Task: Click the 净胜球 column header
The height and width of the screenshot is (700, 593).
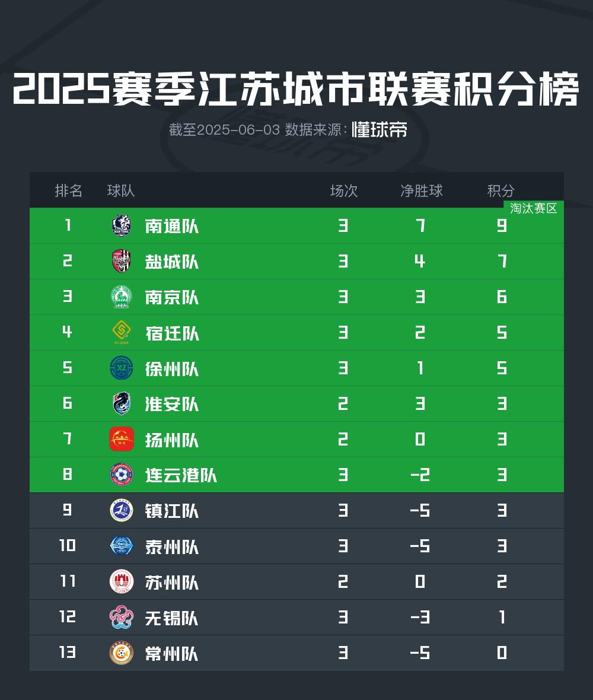Action: [421, 190]
